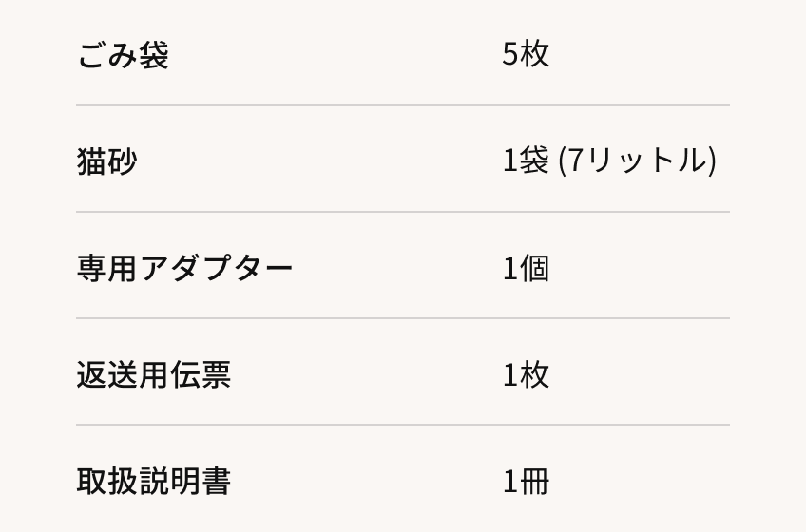This screenshot has height=532, width=806.
Task: Click the 取扱説明書 item label
Action: (153, 481)
